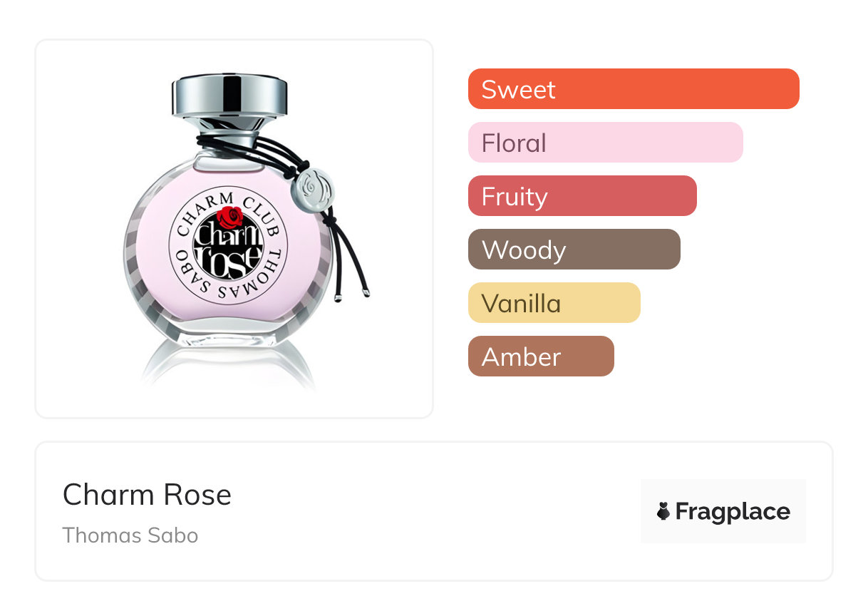
Task: Select the Fruity accord bar
Action: pyautogui.click(x=582, y=196)
